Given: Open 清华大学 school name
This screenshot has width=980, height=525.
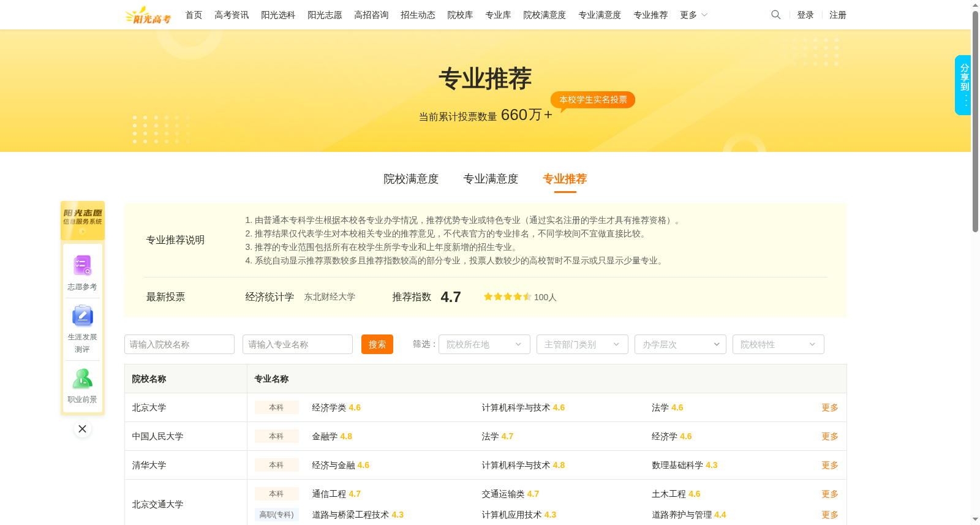Looking at the screenshot, I should click(149, 465).
